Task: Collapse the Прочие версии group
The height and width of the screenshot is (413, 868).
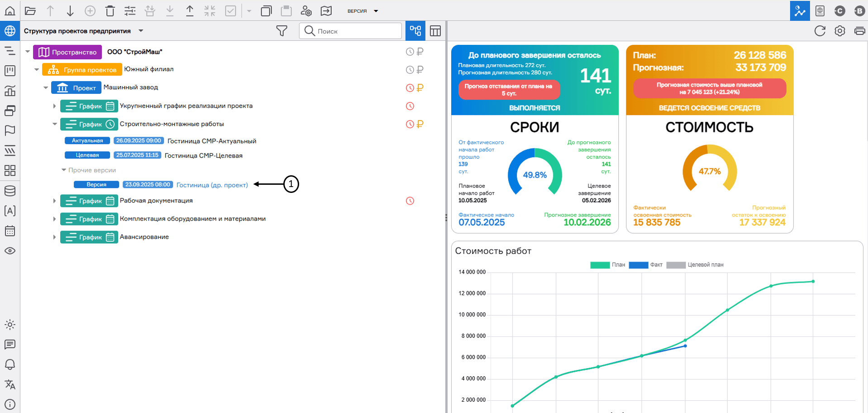Action: click(x=64, y=170)
